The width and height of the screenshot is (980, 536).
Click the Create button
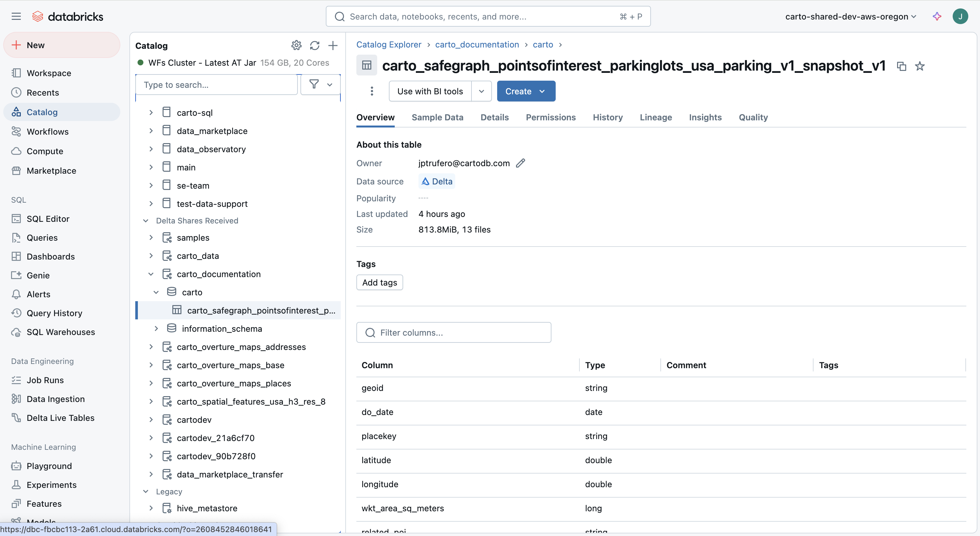(525, 91)
